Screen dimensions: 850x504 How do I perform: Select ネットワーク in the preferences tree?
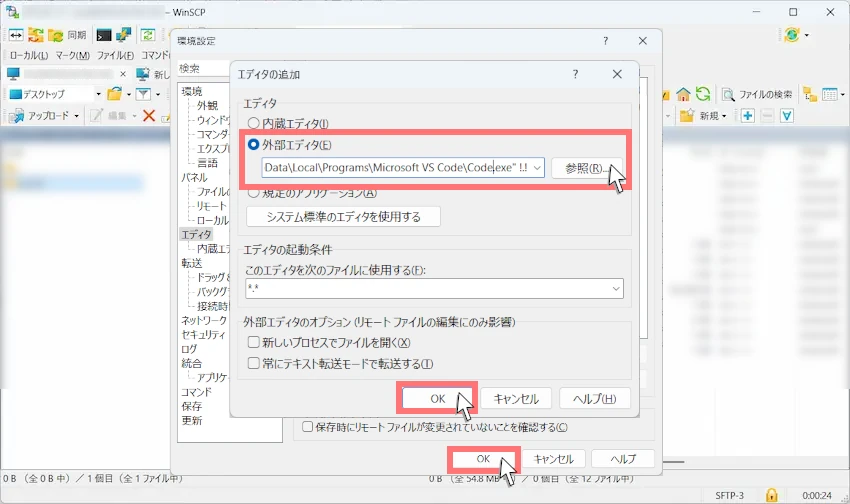[x=204, y=320]
